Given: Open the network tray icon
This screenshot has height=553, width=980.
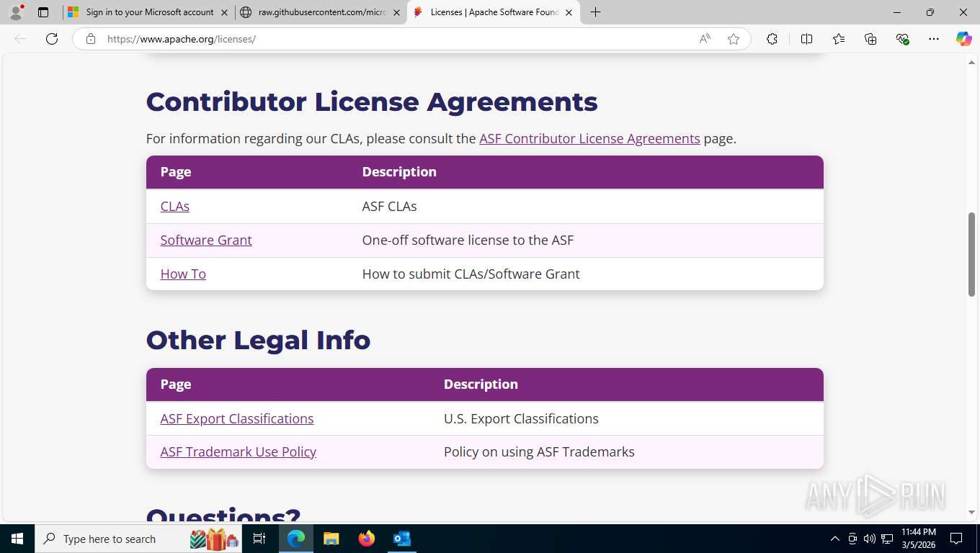Looking at the screenshot, I should (x=887, y=539).
